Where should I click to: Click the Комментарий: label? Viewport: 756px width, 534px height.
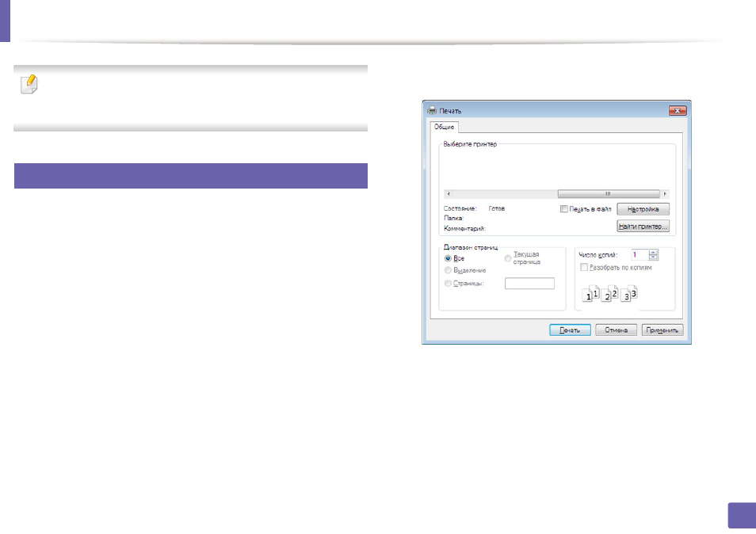[465, 228]
